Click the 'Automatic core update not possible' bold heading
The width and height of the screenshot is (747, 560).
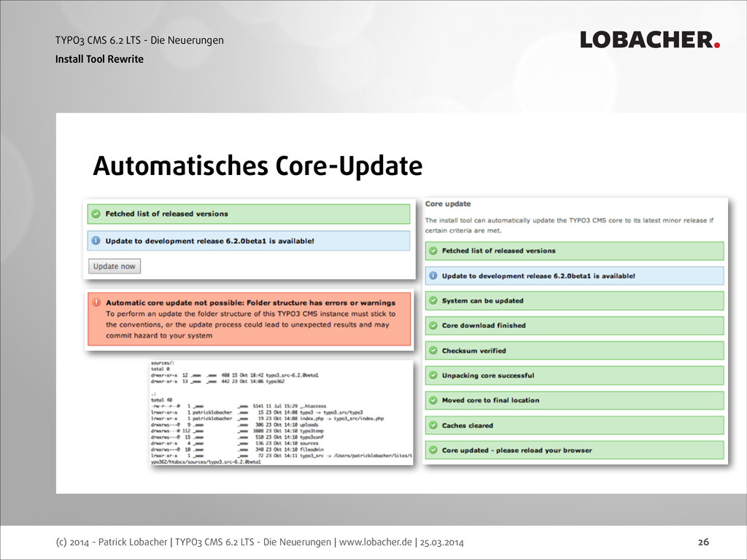pyautogui.click(x=251, y=303)
